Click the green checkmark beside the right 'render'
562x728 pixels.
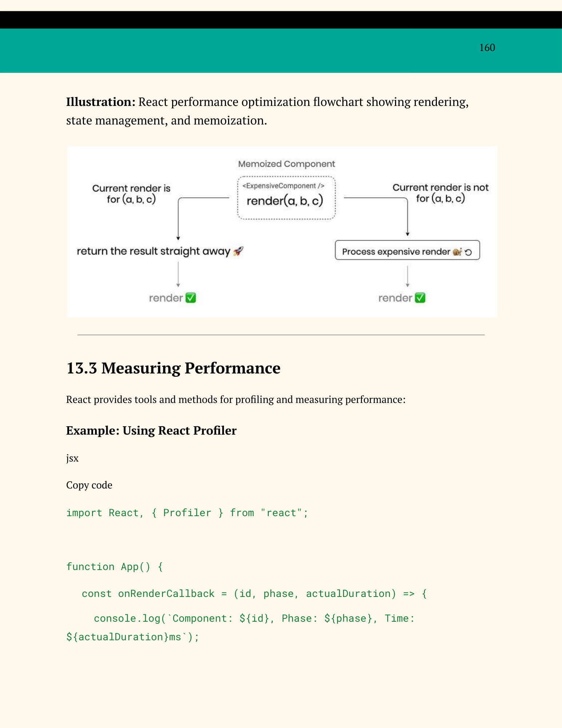(420, 298)
